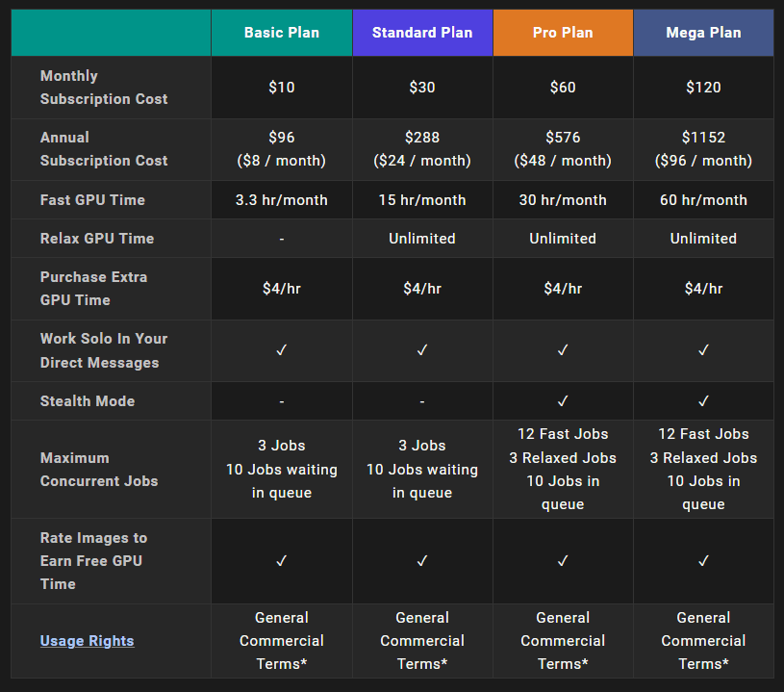Click Work Solo checkmark for Mega Plan

703,350
